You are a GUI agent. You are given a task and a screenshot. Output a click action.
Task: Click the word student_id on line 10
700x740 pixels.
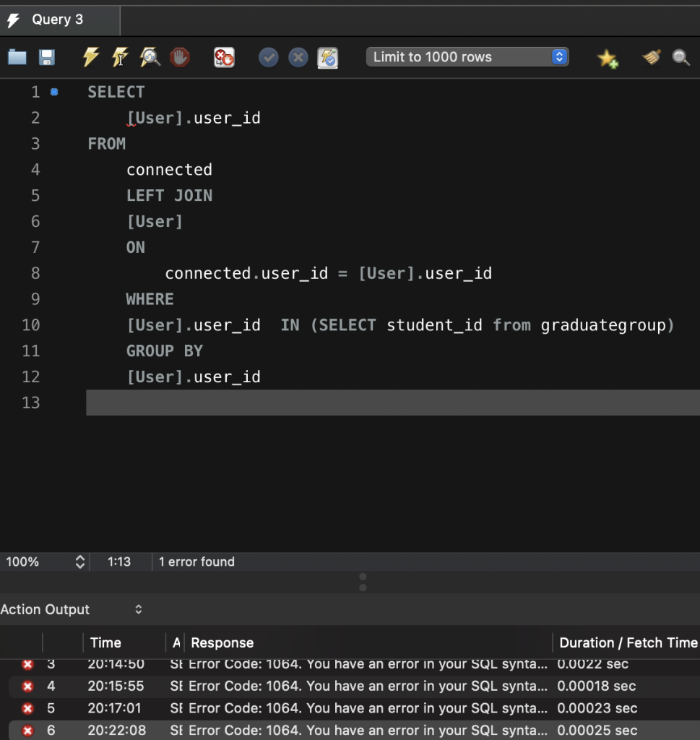[x=434, y=325]
